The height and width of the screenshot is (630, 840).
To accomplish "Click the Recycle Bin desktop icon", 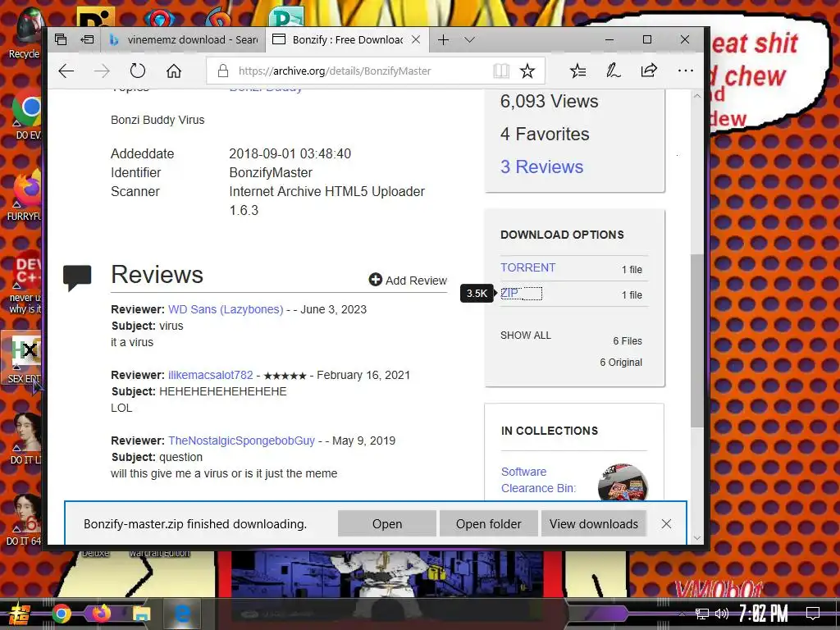I will click(x=25, y=33).
